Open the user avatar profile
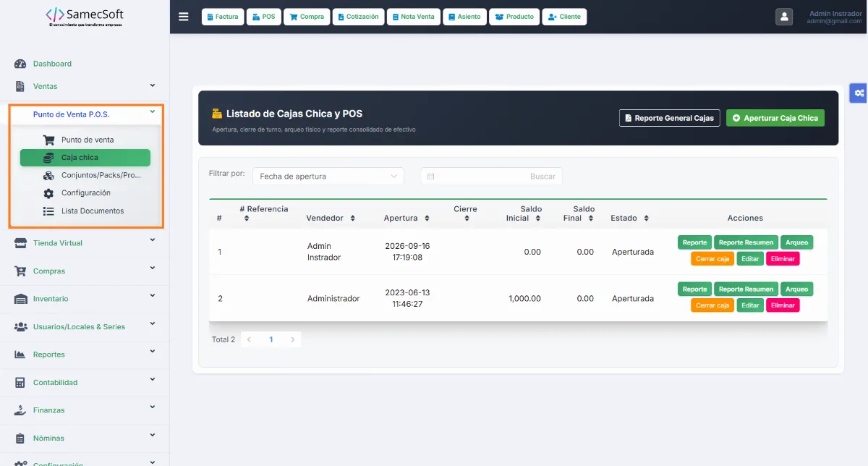This screenshot has height=466, width=868. (x=784, y=17)
